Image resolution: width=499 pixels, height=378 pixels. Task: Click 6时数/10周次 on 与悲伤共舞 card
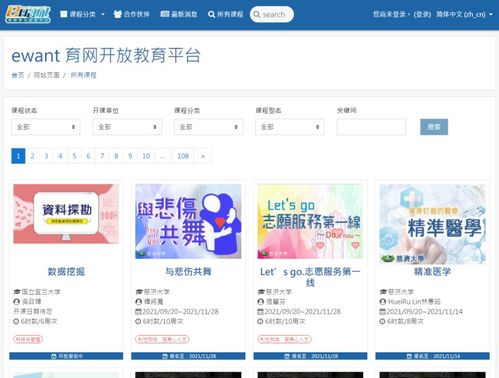[x=163, y=321]
